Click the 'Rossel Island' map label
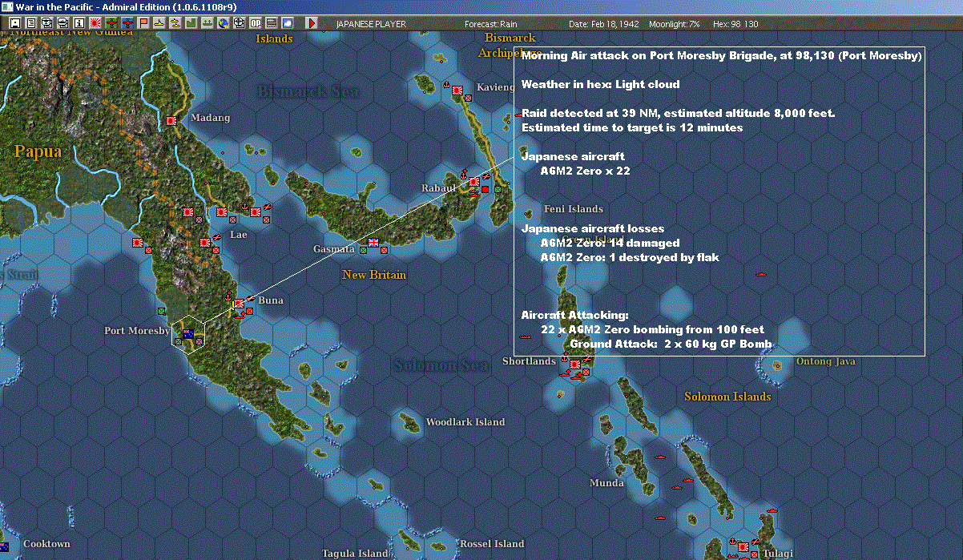This screenshot has width=963, height=560. (x=492, y=544)
